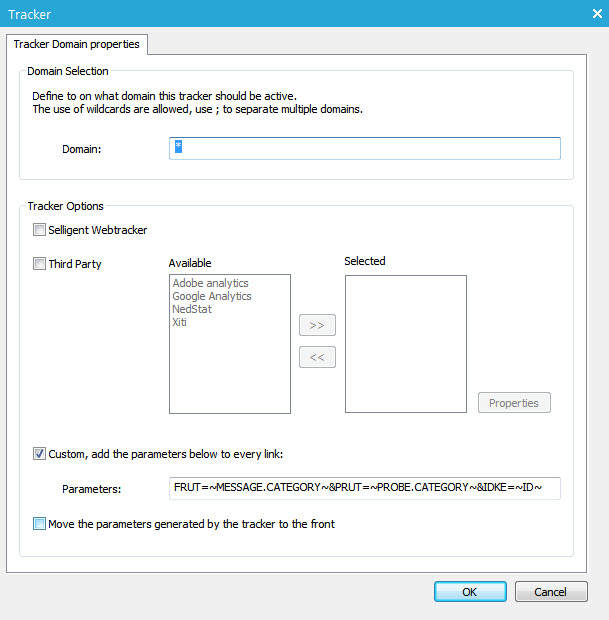609x620 pixels.
Task: Choose Google Analytics from the Available list
Action: click(x=212, y=297)
